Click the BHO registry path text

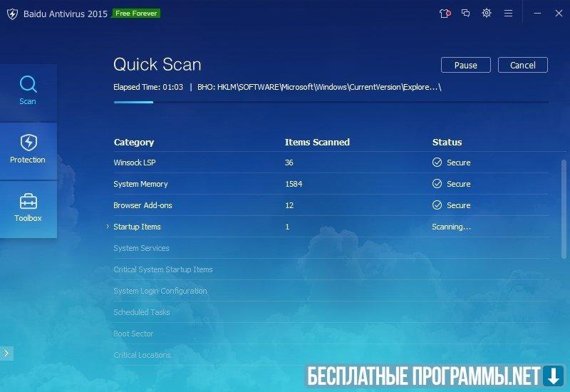(x=319, y=87)
